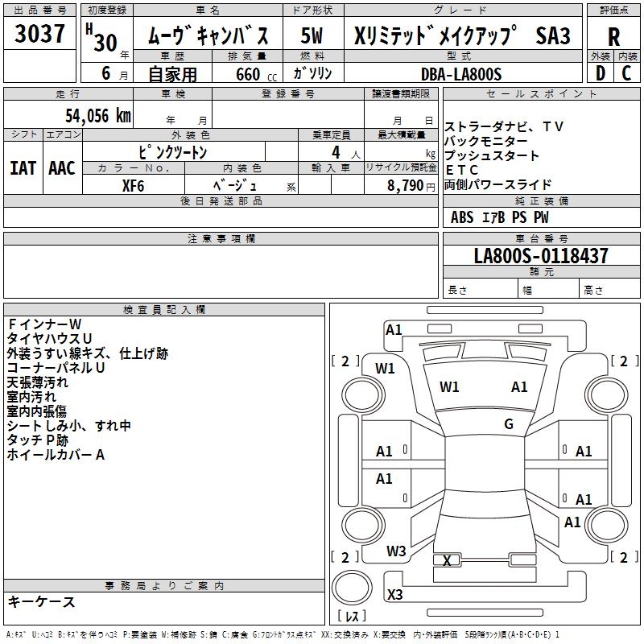Click the color number XF6
This screenshot has height=644, width=644.
click(133, 186)
